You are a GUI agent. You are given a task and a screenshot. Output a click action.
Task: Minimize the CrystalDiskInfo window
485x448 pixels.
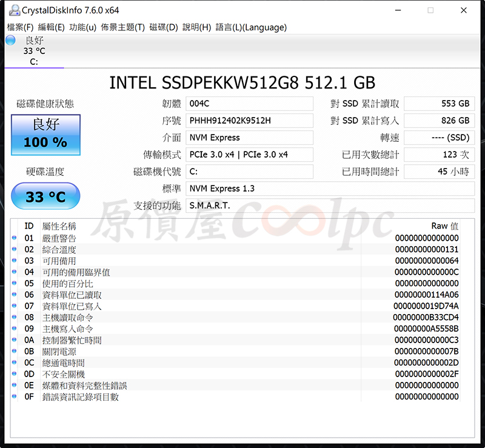point(398,10)
